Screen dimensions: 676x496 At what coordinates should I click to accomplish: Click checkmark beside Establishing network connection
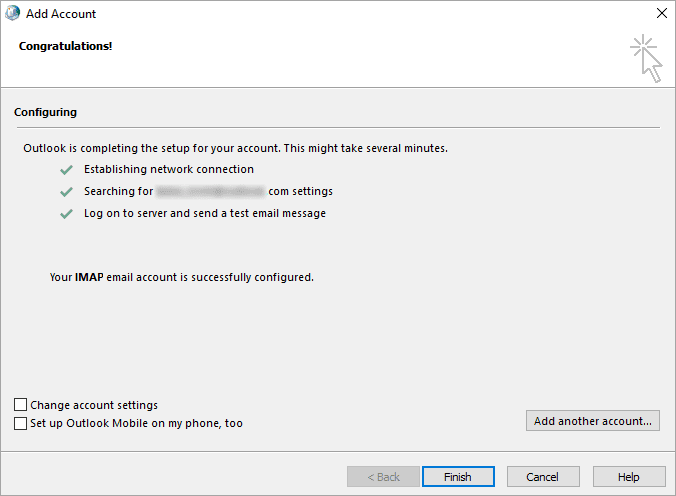coord(66,170)
